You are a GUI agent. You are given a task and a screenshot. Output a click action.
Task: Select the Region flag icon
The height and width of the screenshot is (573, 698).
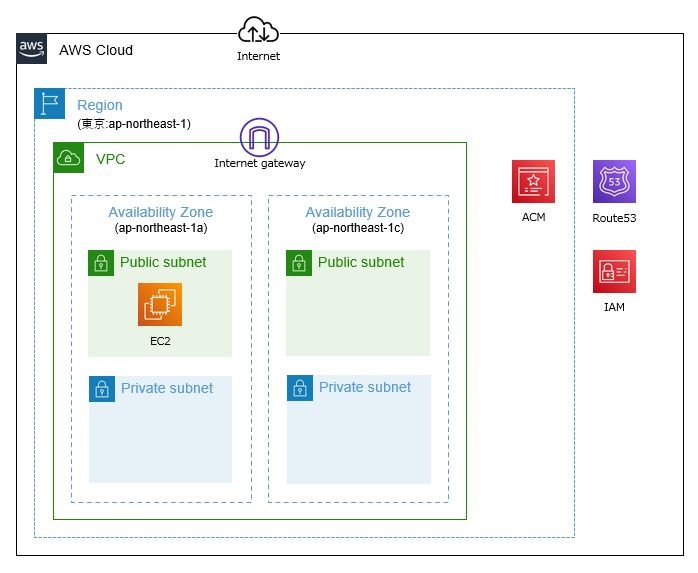coord(49,103)
